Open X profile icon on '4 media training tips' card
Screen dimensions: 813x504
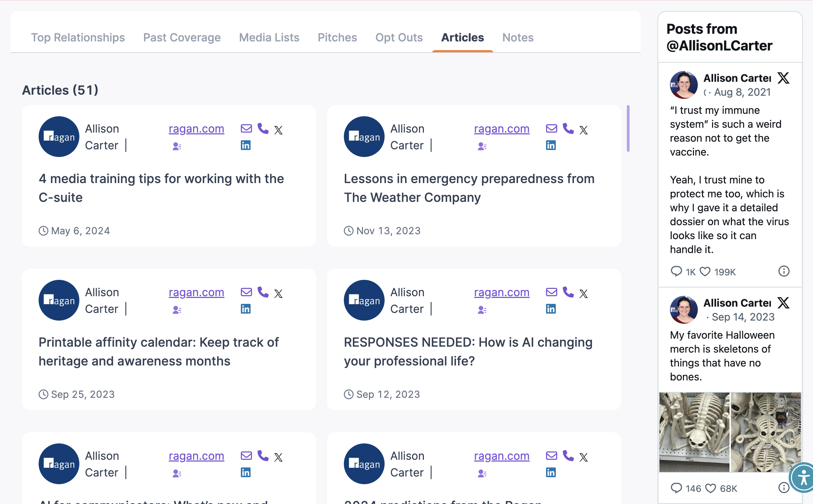[x=278, y=130]
